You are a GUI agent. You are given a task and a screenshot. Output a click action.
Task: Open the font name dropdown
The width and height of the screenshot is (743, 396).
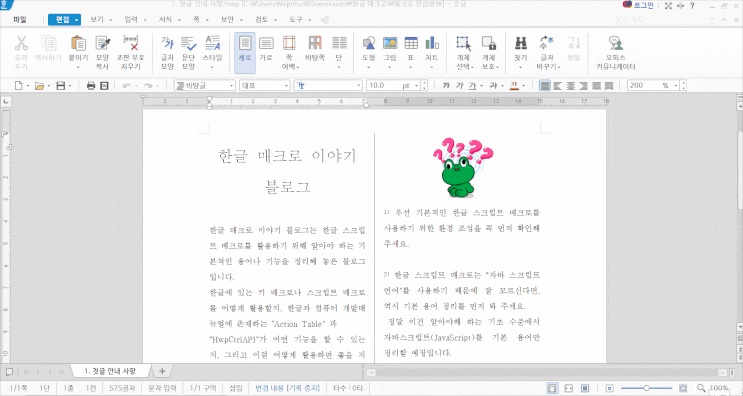(328, 86)
